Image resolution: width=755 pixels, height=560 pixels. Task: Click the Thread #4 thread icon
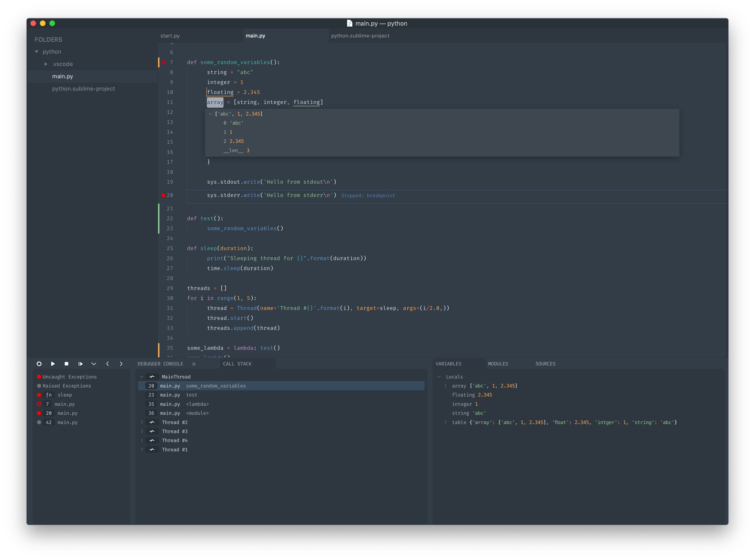[x=152, y=440]
